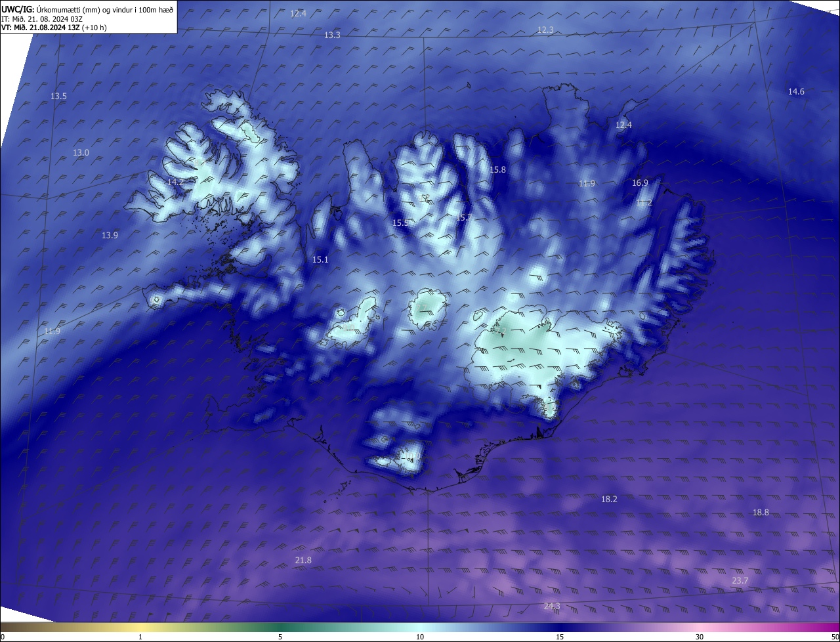
Task: Click the 23.7 value on the map
Action: tap(740, 581)
